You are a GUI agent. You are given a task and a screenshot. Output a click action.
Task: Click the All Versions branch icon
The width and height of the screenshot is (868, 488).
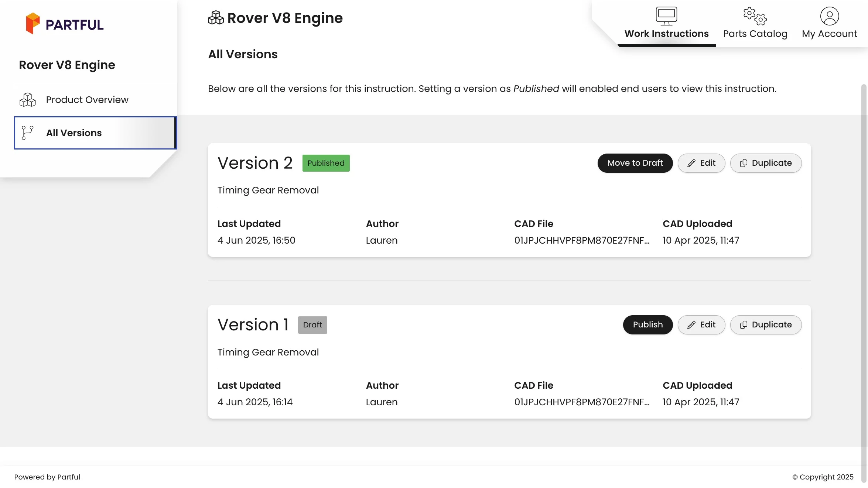coord(28,133)
